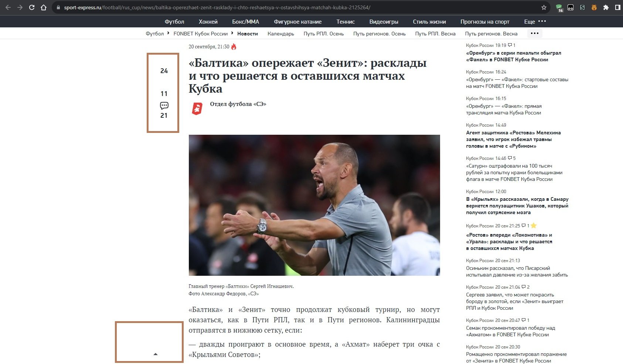Click the yellow star on the Ростов news item

tap(534, 226)
